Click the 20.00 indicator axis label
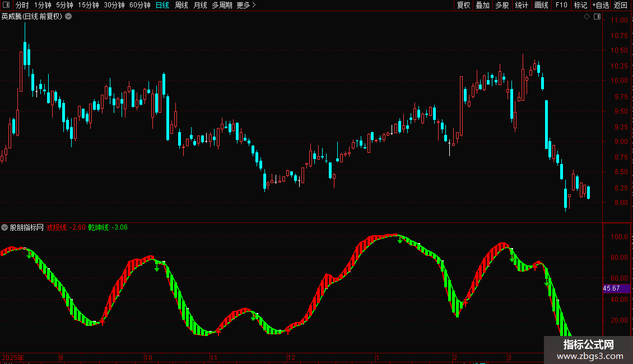This screenshot has width=633, height=364. coord(619,320)
